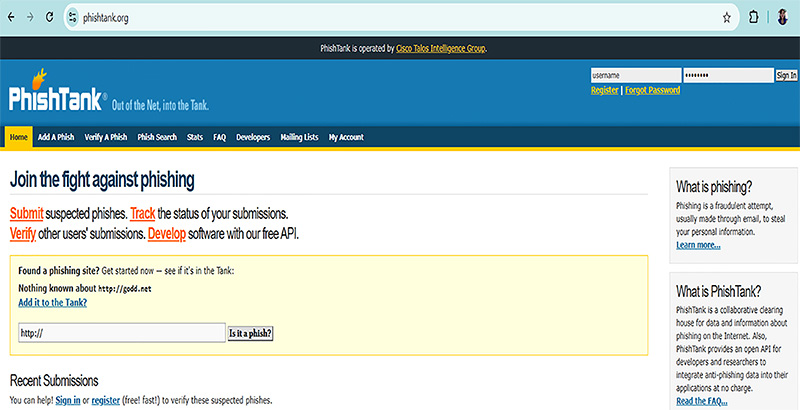Open the Add A Phish tab
Screen dimensions: 800x410
point(56,137)
